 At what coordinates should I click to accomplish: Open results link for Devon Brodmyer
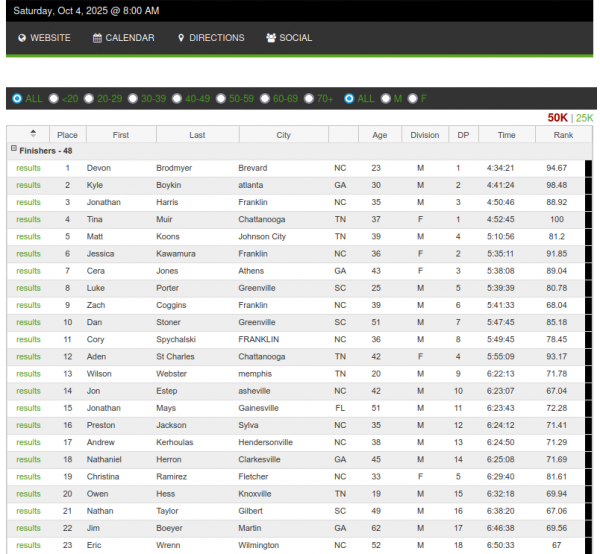coord(28,168)
